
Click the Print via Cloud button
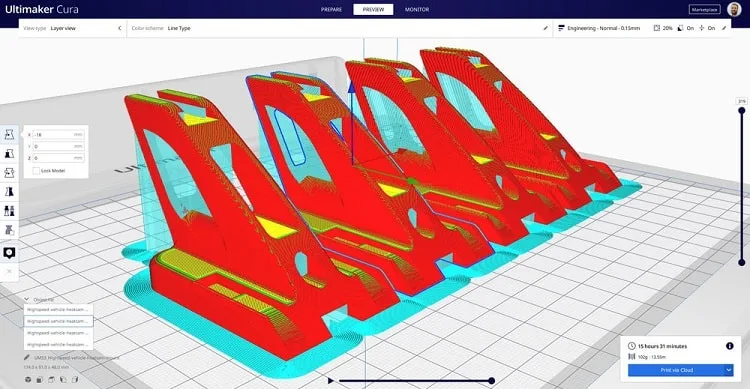[x=676, y=370]
